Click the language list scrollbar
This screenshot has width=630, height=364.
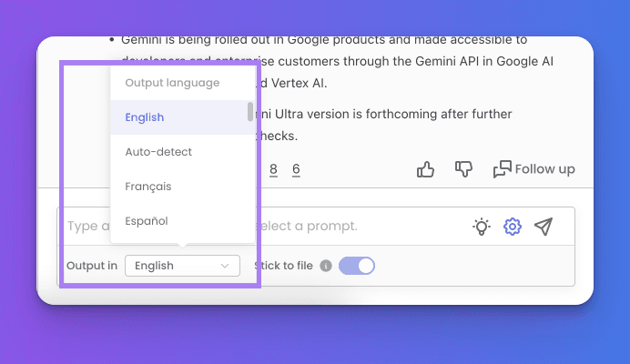(250, 111)
